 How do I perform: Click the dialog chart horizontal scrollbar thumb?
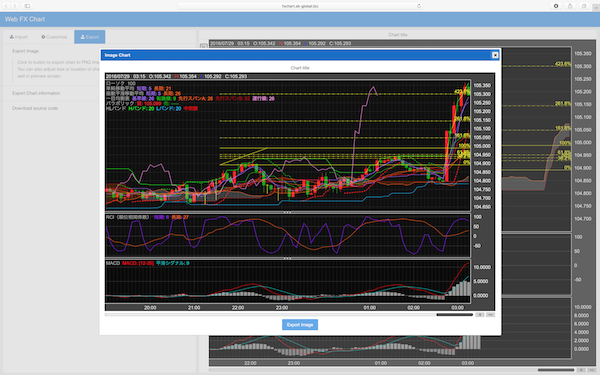tap(455, 315)
